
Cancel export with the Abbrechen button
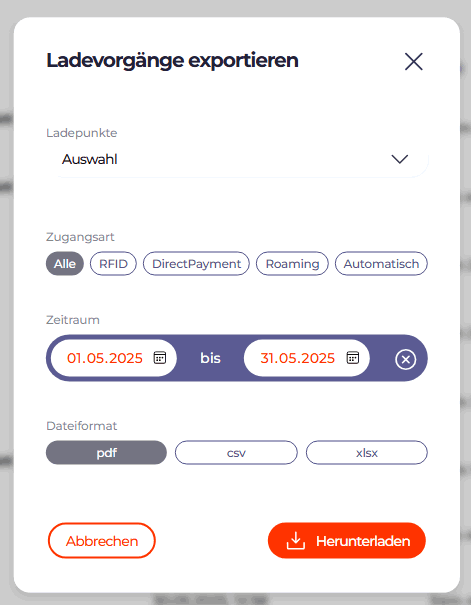(x=102, y=541)
